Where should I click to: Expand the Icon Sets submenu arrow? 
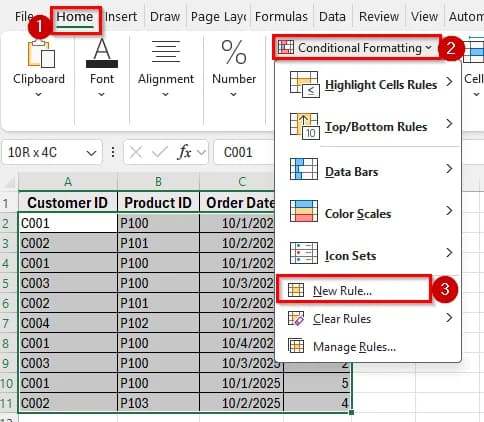(x=449, y=253)
